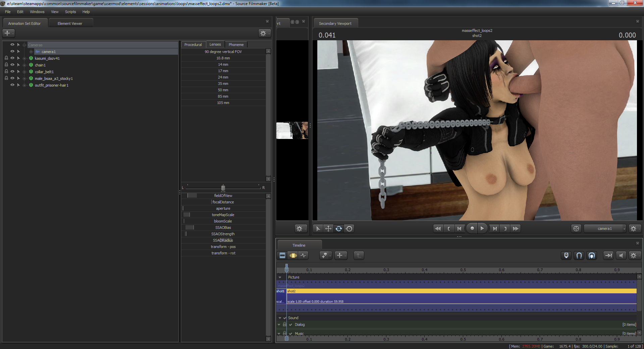Switch to the Procedural tab
This screenshot has height=349, width=644.
(x=193, y=45)
